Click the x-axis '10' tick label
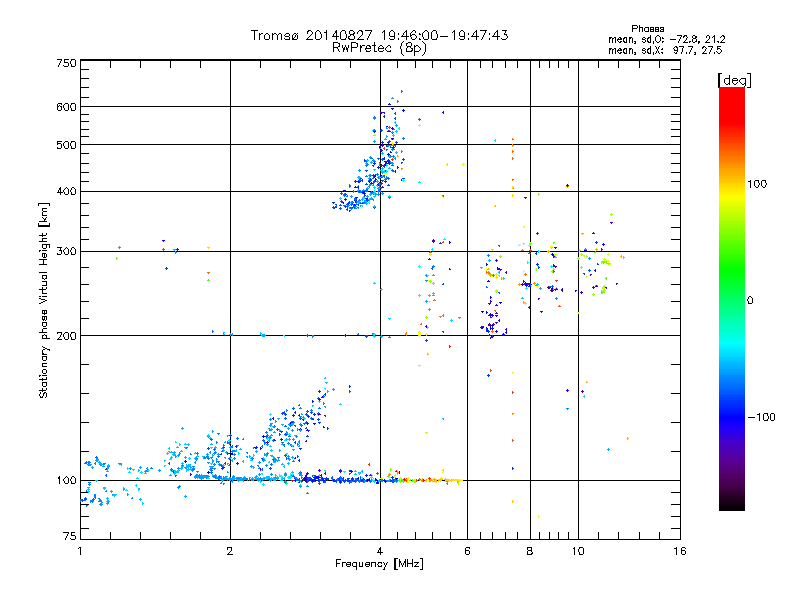This screenshot has height=600, width=800. (578, 551)
